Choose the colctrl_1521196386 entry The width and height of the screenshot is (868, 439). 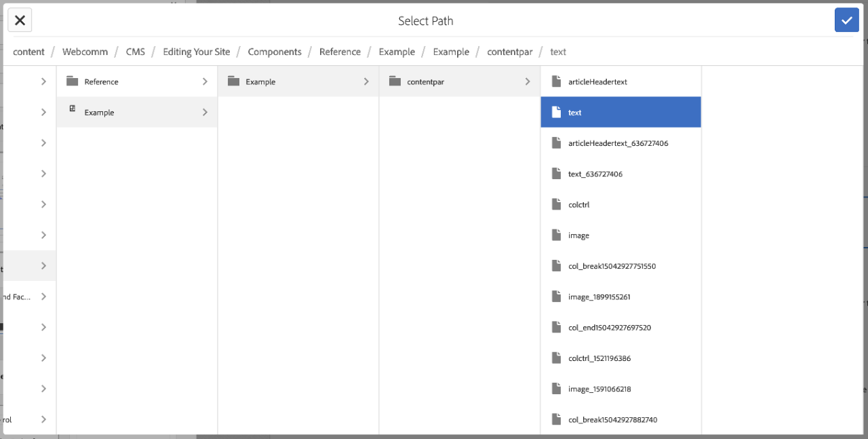pos(599,358)
